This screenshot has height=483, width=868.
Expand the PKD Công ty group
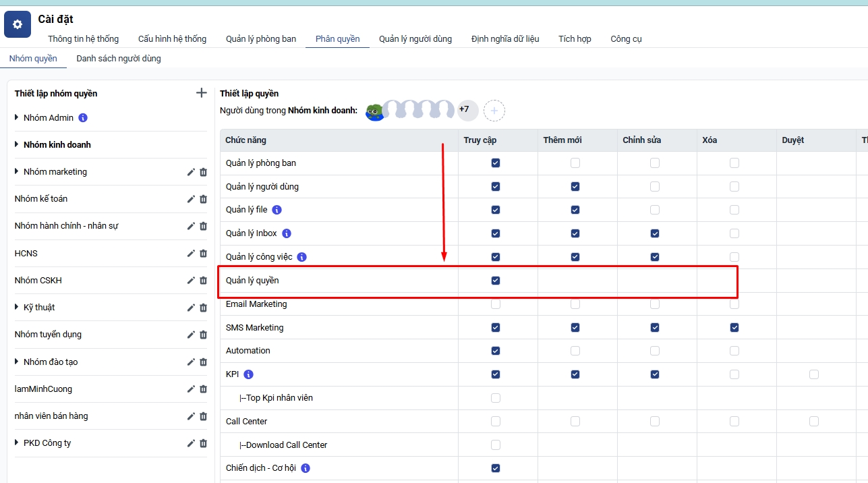coord(17,443)
